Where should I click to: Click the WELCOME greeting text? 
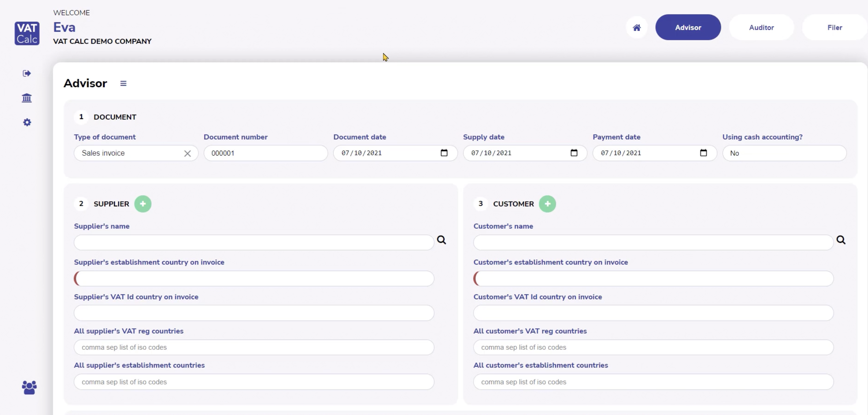click(72, 13)
